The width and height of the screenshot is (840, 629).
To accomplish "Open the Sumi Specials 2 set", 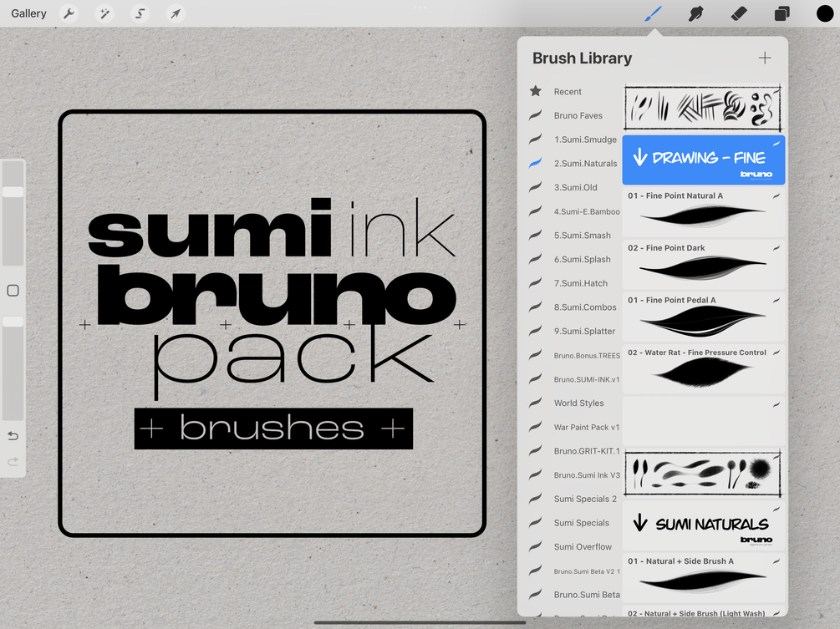I will point(585,499).
